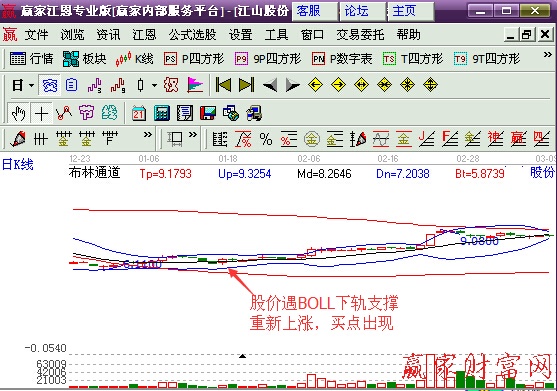Click the yellow 节 icon
Image resolution: width=557 pixels, height=391 pixels.
pos(86,113)
